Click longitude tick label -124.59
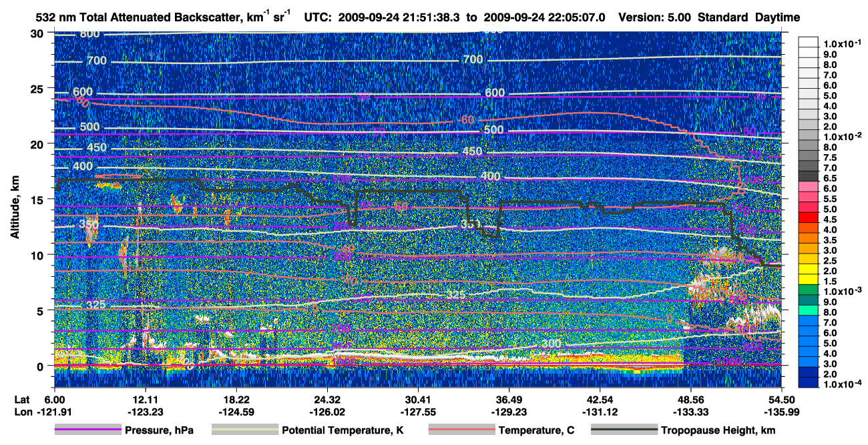The image size is (868, 445). [236, 412]
